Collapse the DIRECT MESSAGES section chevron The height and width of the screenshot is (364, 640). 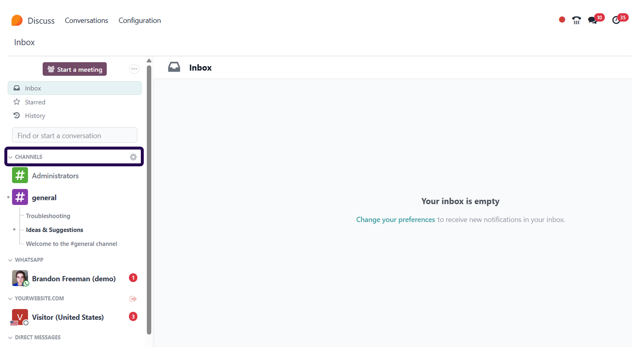coord(10,338)
